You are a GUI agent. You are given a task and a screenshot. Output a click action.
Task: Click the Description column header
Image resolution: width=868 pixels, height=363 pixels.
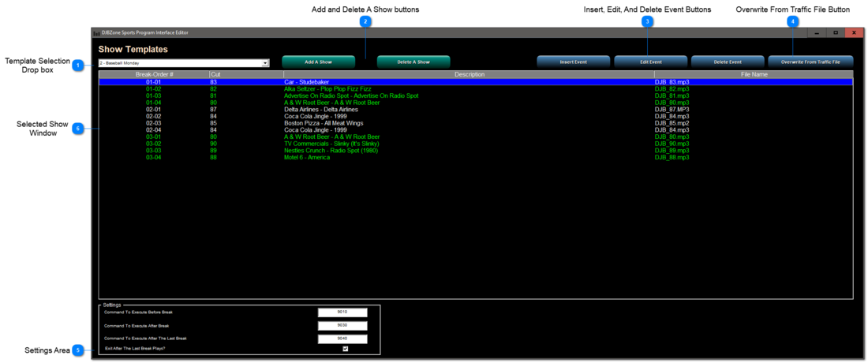(x=469, y=74)
